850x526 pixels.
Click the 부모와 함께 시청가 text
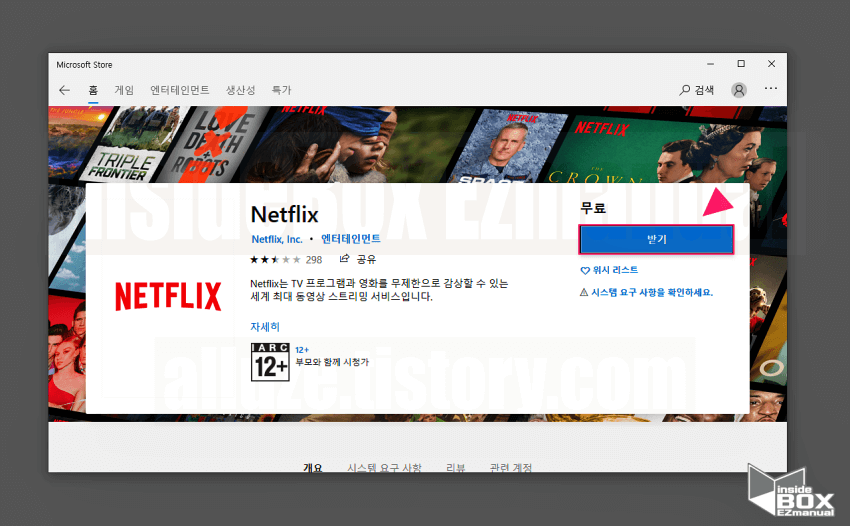(332, 362)
